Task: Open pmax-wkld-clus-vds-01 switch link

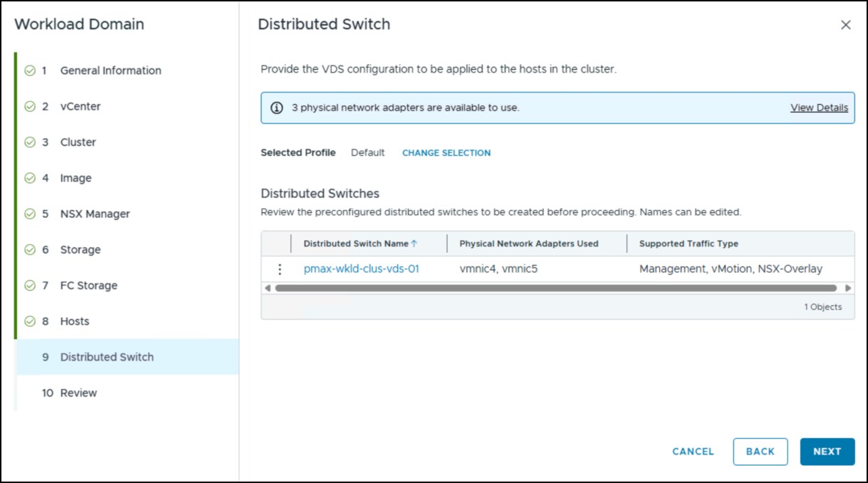Action: tap(362, 269)
